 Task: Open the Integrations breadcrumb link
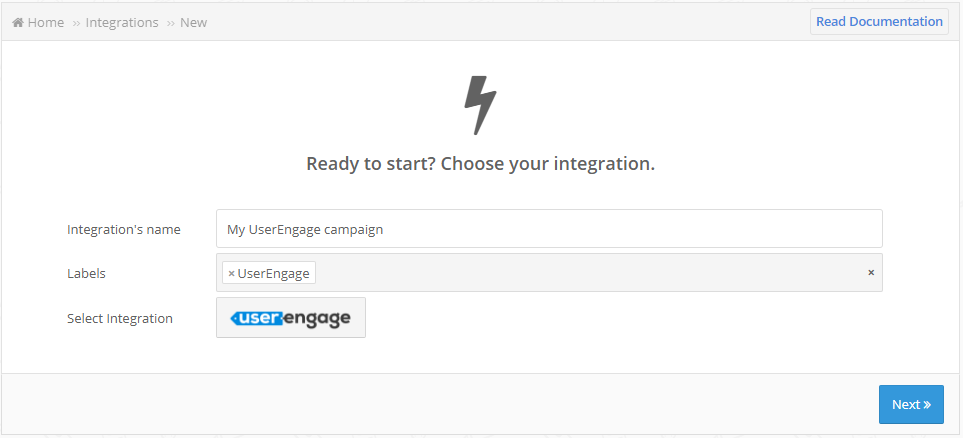tap(122, 23)
